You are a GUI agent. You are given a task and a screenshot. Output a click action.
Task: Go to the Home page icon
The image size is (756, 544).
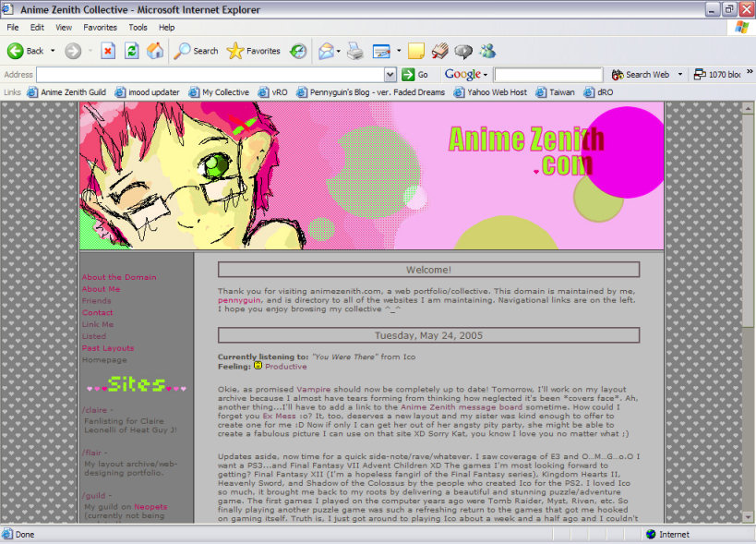point(154,51)
